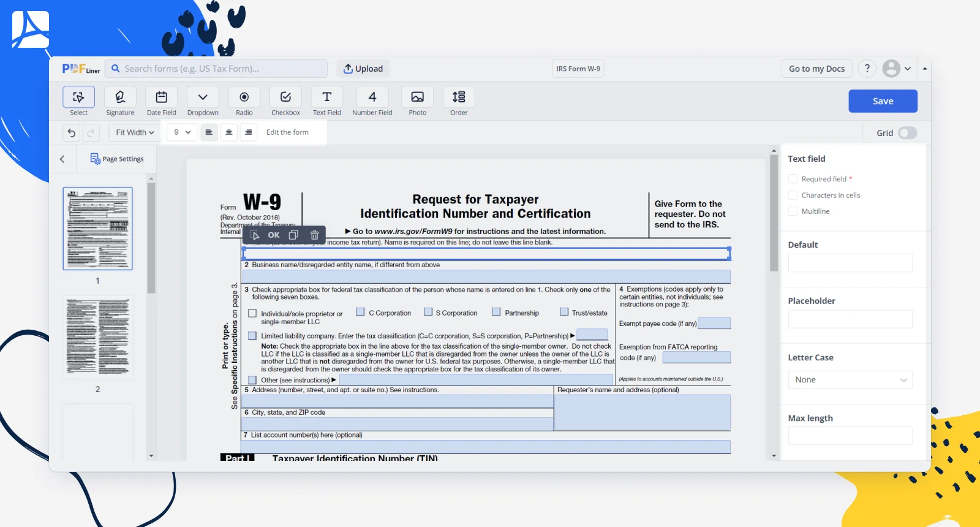Select page 2 thumbnail

coord(97,337)
